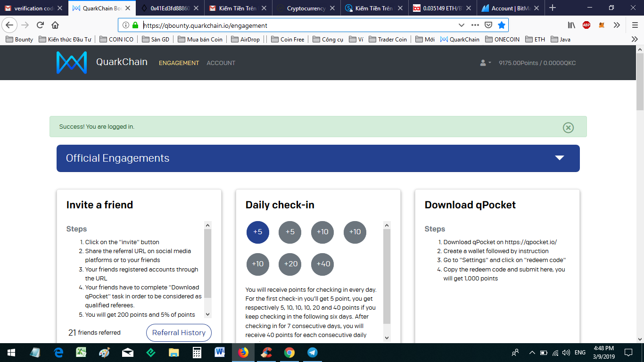This screenshot has width=644, height=362.
Task: Toggle the blue bookmark star
Action: click(x=502, y=25)
